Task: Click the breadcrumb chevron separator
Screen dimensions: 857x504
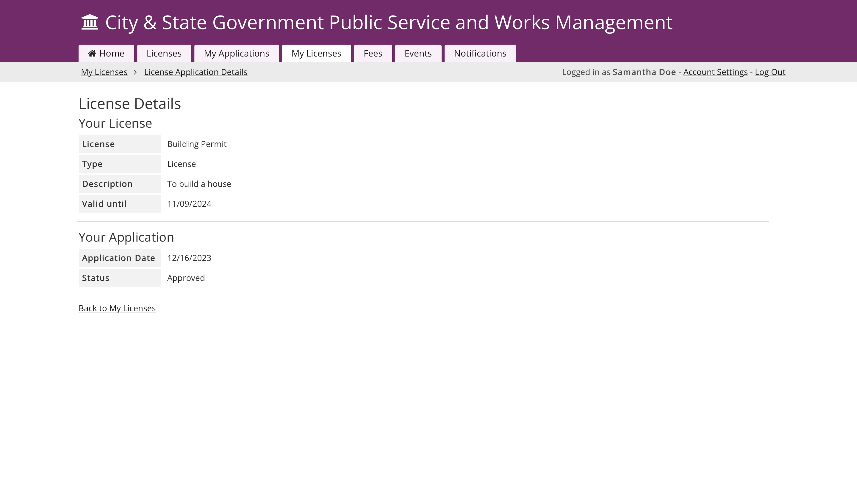Action: (135, 72)
